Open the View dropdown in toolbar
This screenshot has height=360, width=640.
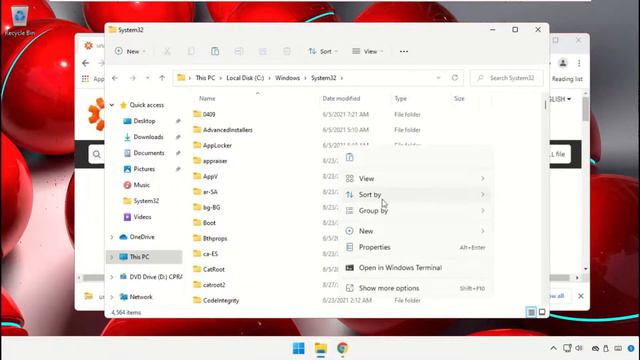click(x=367, y=51)
